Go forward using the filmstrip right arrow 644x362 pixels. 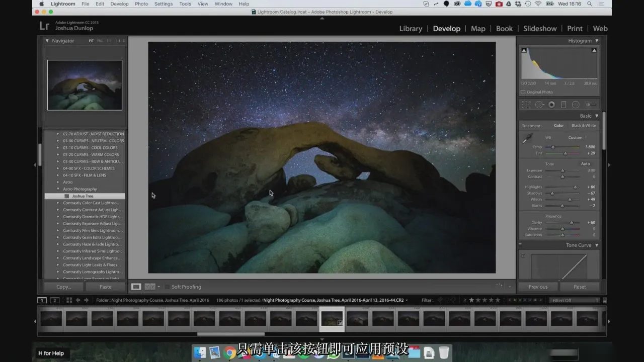[x=87, y=300]
